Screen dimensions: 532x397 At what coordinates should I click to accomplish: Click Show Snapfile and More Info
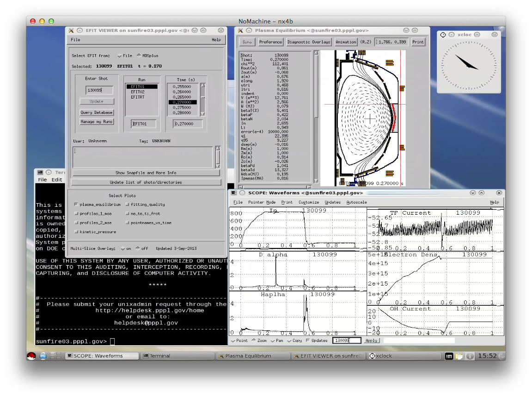[x=146, y=173]
